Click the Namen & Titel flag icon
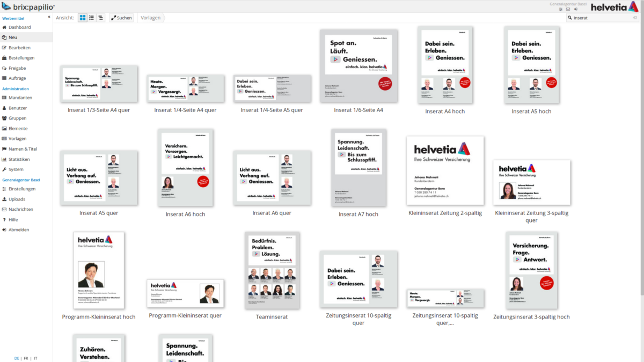This screenshot has width=644, height=362. tap(4, 149)
